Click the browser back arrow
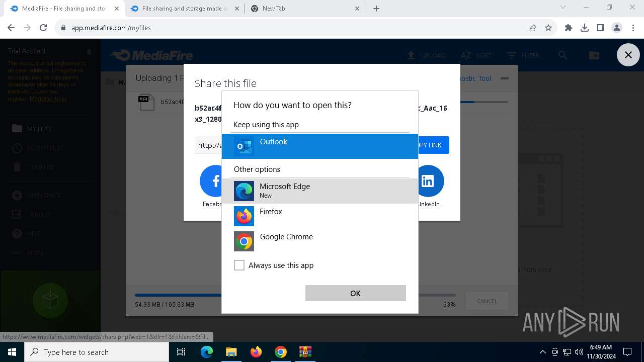 click(x=11, y=28)
